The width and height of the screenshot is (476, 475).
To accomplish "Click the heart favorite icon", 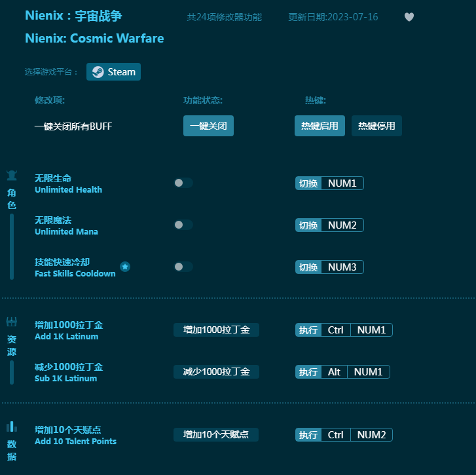I will point(409,17).
